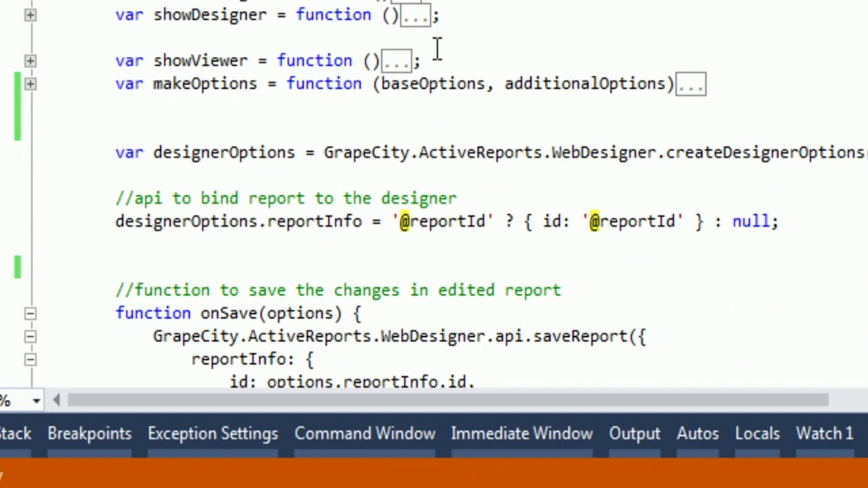Click the null keyword
This screenshot has width=868, height=488.
point(751,222)
